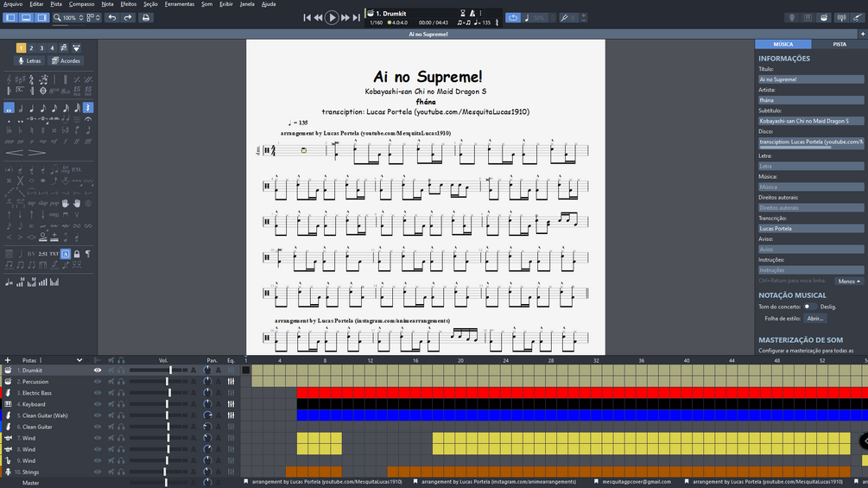
Task: Toggle the bottom global view panel
Action: (x=26, y=17)
